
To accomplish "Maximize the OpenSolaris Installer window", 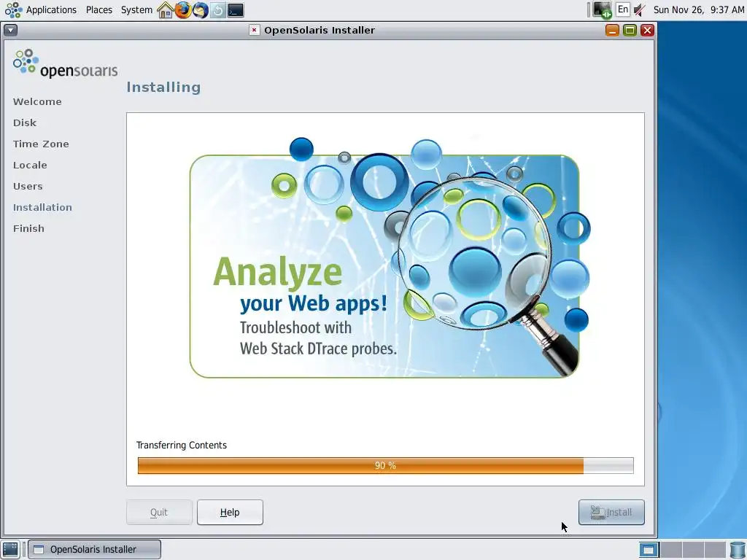I will click(x=630, y=31).
